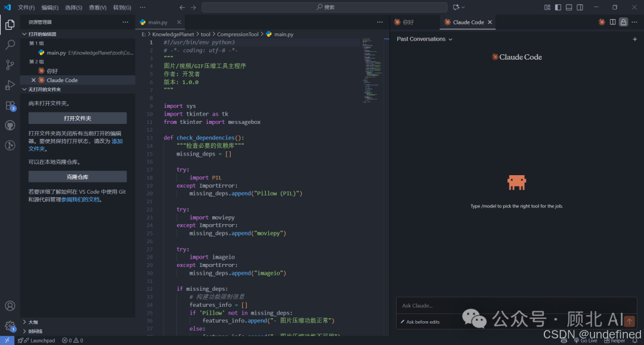Click the tool breadcrumb segment
The height and width of the screenshot is (345, 644).
[x=205, y=35]
